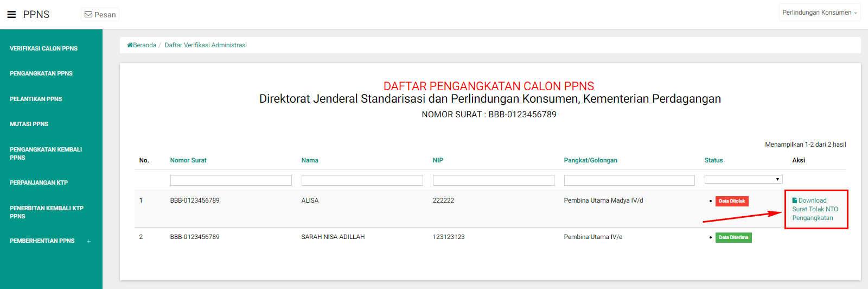Sort table by Nama column

pos(310,160)
